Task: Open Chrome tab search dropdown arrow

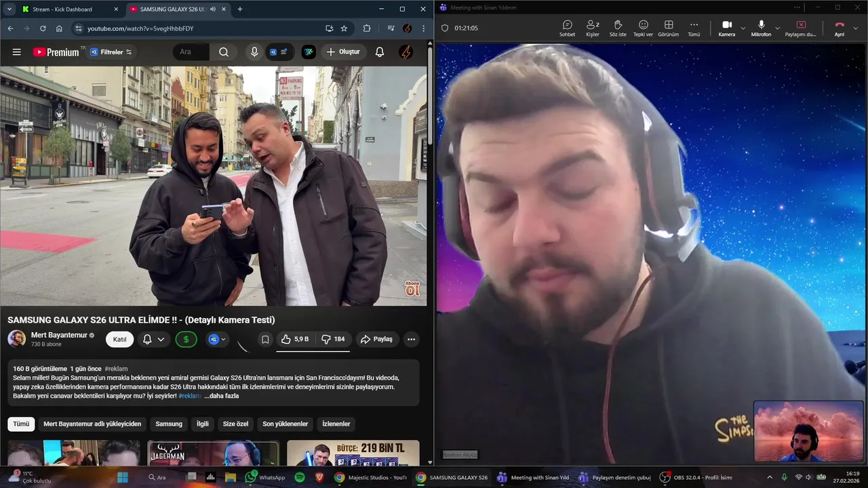Action: pos(9,9)
